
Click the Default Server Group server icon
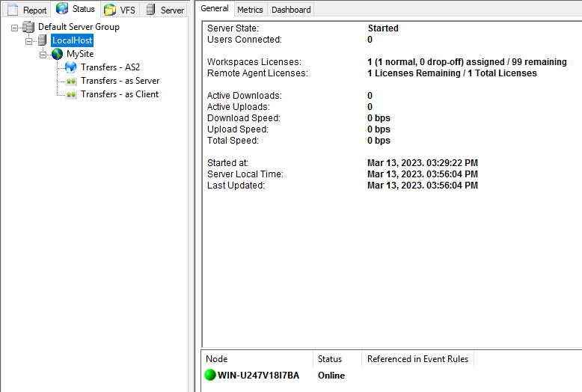(x=28, y=27)
